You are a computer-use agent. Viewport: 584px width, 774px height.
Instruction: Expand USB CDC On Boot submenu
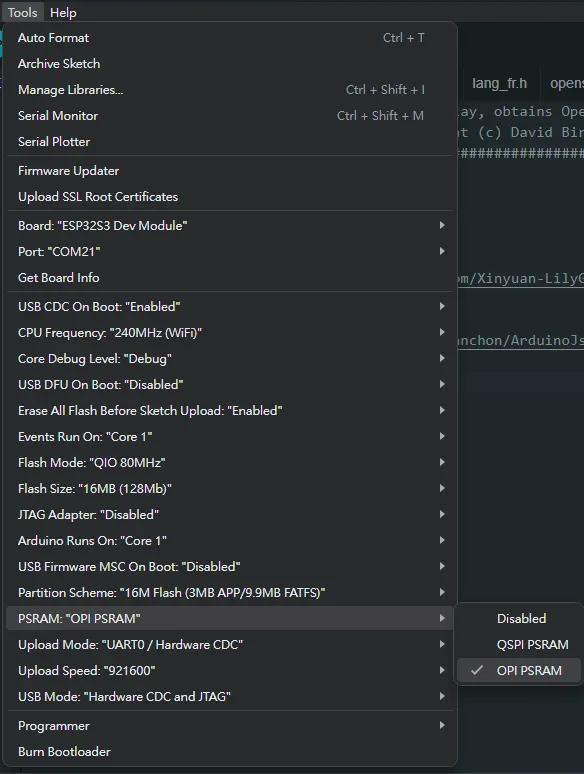pyautogui.click(x=230, y=307)
